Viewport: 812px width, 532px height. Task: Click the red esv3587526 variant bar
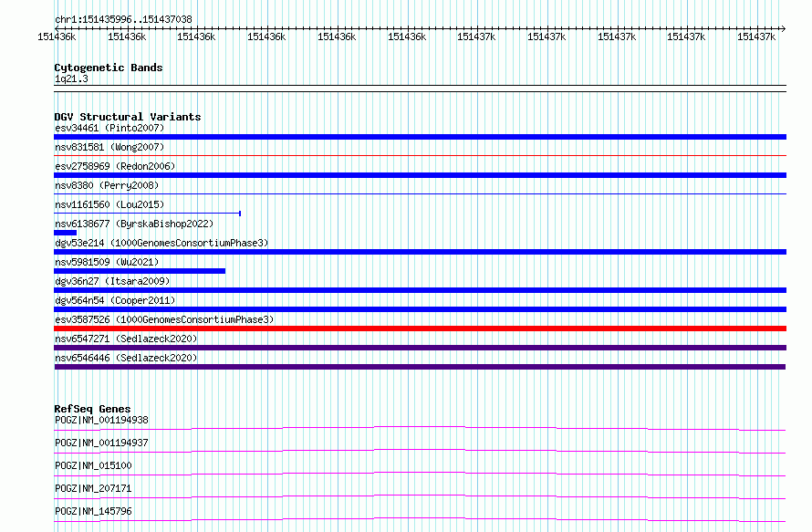[x=420, y=329]
